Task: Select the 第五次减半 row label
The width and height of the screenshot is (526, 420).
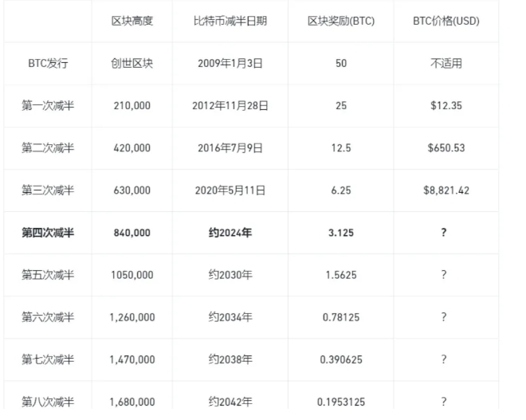Action: [x=48, y=275]
